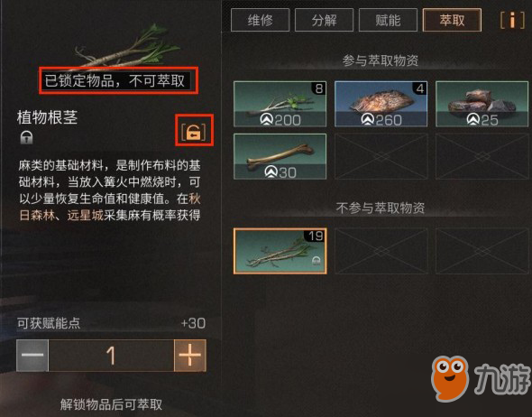The width and height of the screenshot is (532, 417).
Task: Select the 萃取 tab
Action: click(x=452, y=20)
